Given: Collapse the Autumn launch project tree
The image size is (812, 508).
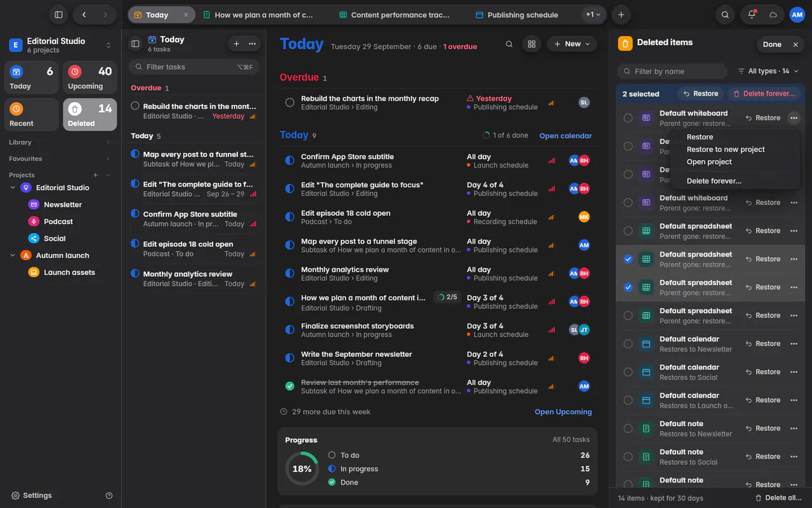Looking at the screenshot, I should coord(13,255).
